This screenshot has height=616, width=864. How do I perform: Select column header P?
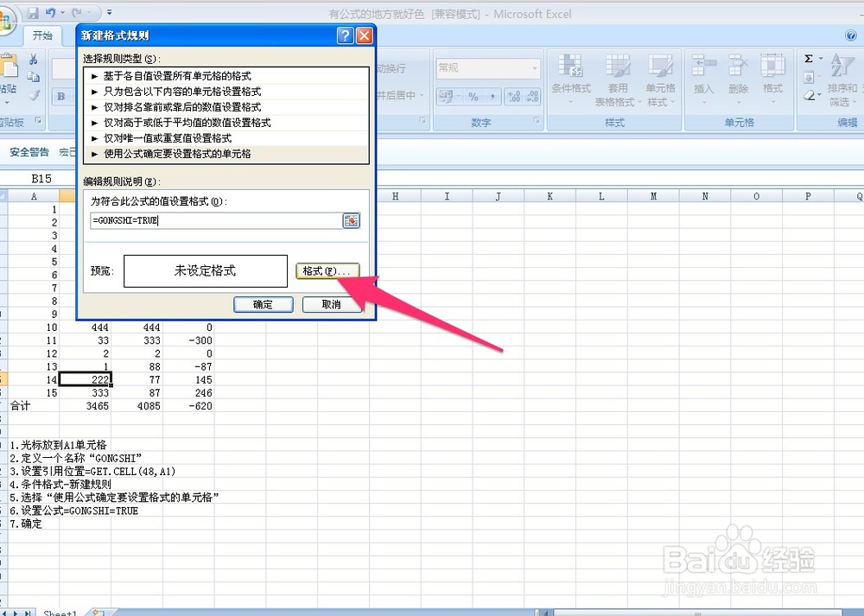[808, 196]
